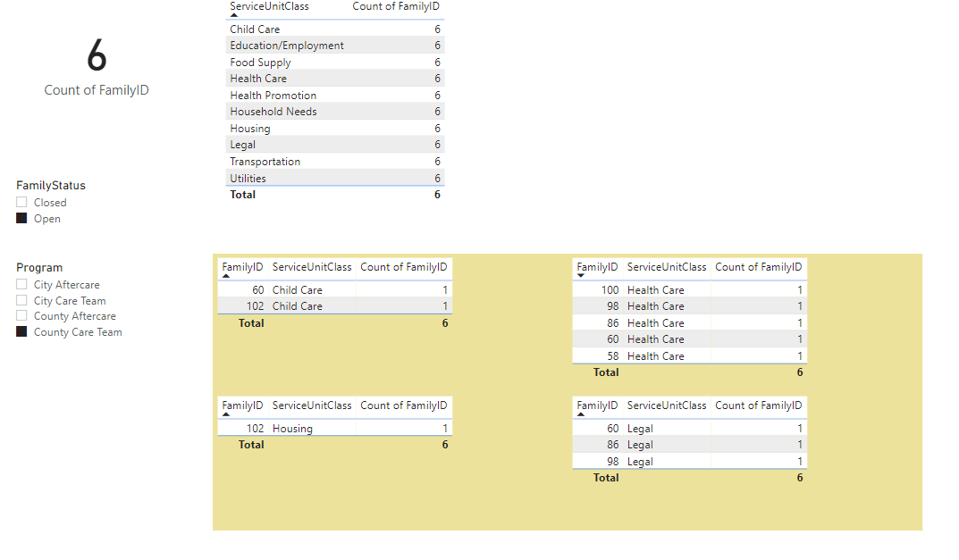959x560 pixels.
Task: Click FamilyID 86 in the Legal table
Action: coord(613,445)
